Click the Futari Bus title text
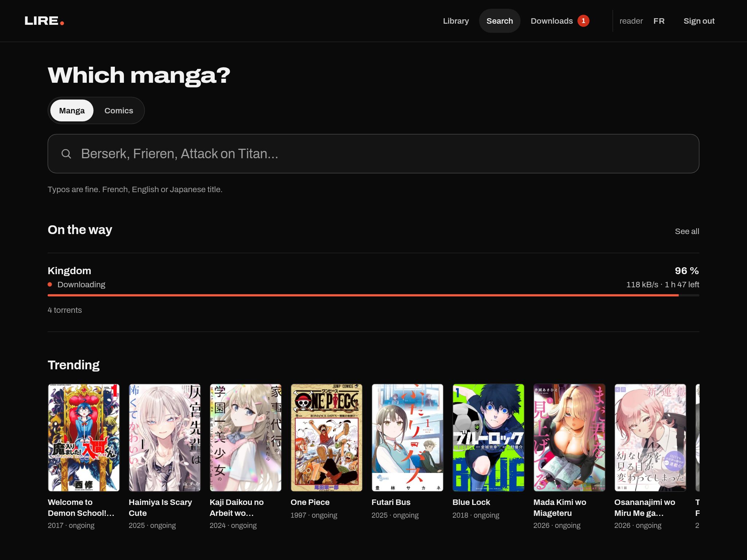The width and height of the screenshot is (747, 560). [391, 502]
